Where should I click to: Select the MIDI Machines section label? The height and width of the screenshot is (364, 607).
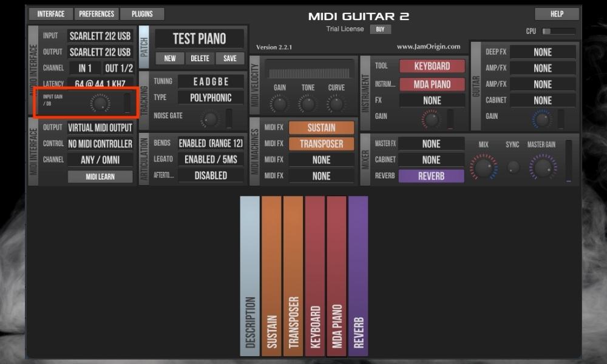click(255, 152)
